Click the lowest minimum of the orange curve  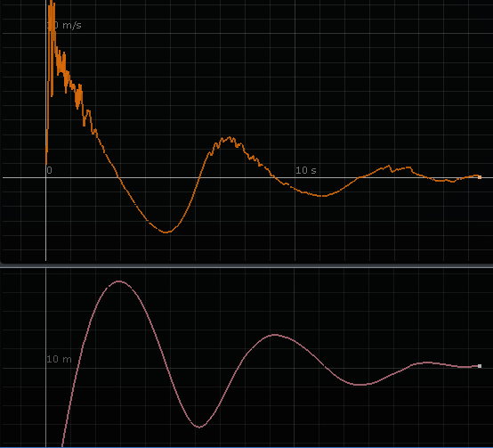[166, 232]
